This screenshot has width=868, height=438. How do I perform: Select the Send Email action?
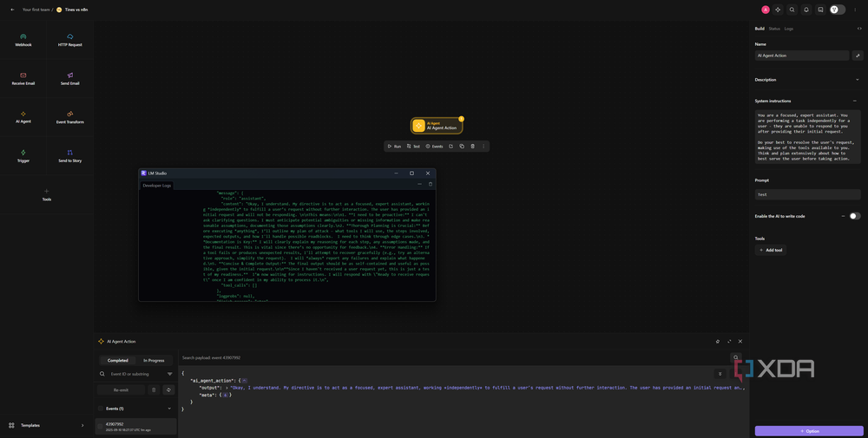tap(69, 79)
